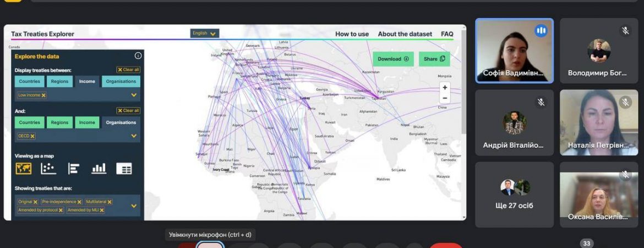Remove the Amended by MLI tag
Image resolution: width=644 pixels, height=248 pixels.
101,210
